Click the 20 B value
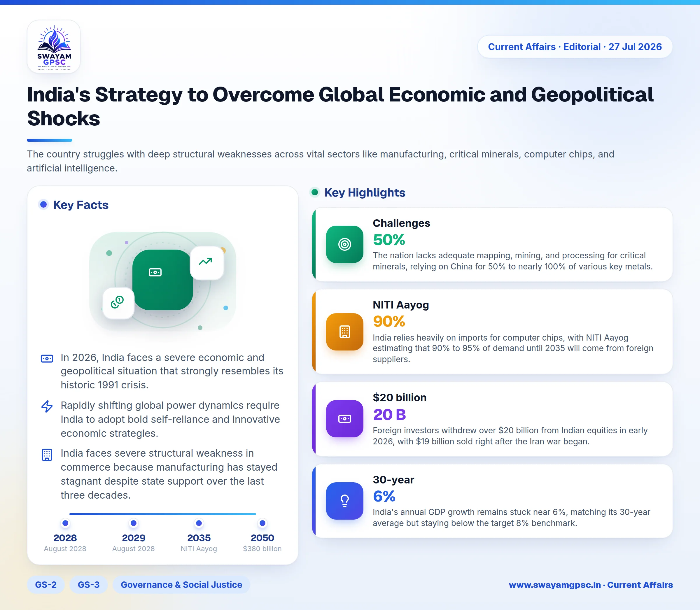This screenshot has width=700, height=610. coord(389,415)
